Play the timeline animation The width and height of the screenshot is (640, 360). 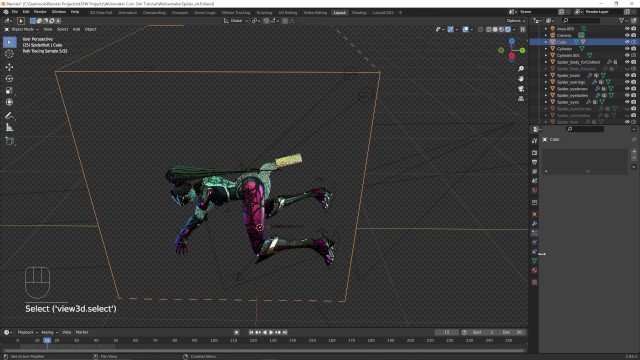(x=271, y=332)
